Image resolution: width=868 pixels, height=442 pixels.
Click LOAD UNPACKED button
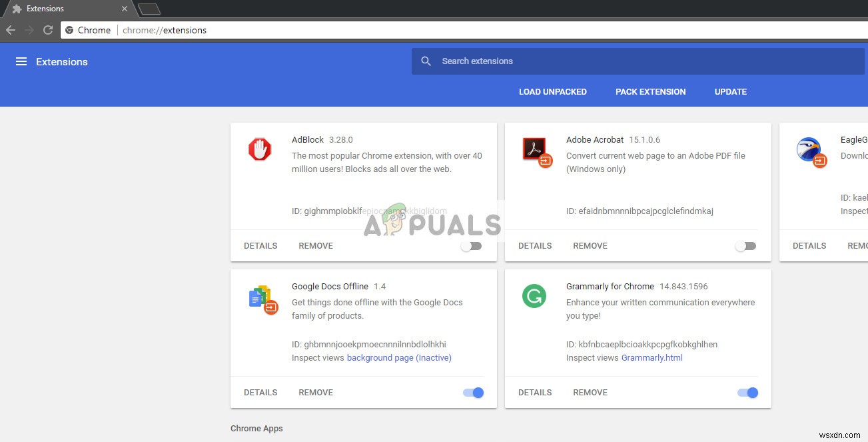click(553, 92)
